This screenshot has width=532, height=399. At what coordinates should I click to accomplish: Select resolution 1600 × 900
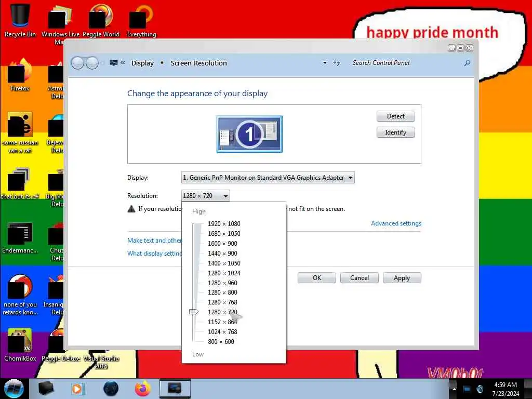click(x=222, y=243)
